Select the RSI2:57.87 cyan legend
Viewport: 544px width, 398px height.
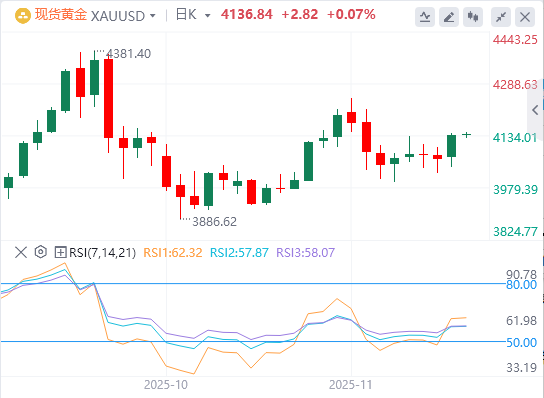coord(239,253)
